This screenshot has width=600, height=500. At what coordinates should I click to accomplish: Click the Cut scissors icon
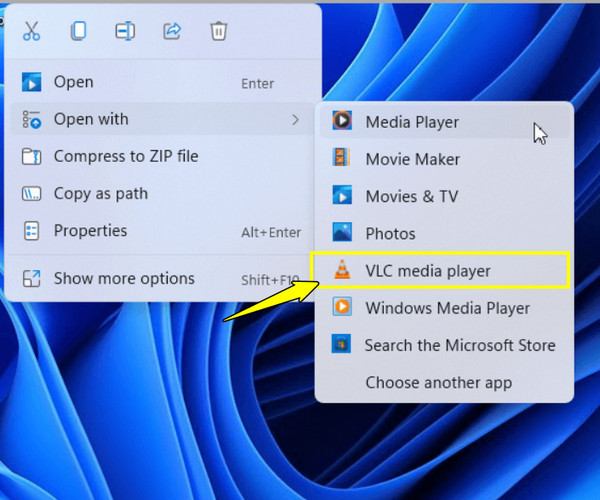point(31,31)
